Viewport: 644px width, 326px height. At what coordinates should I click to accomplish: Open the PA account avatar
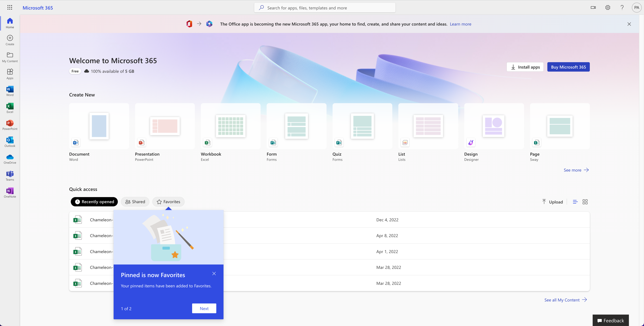pos(636,8)
